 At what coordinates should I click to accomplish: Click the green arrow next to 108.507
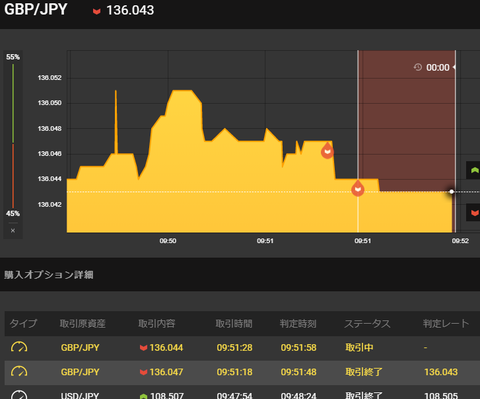click(143, 396)
